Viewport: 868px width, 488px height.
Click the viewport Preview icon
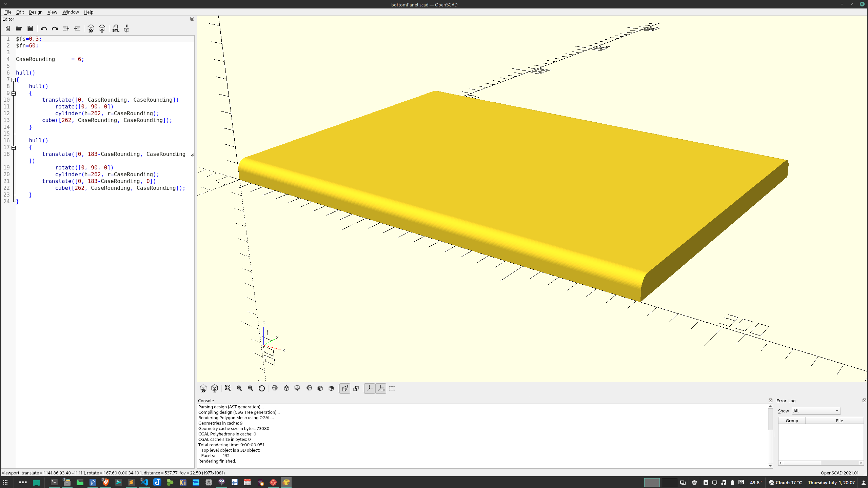203,388
